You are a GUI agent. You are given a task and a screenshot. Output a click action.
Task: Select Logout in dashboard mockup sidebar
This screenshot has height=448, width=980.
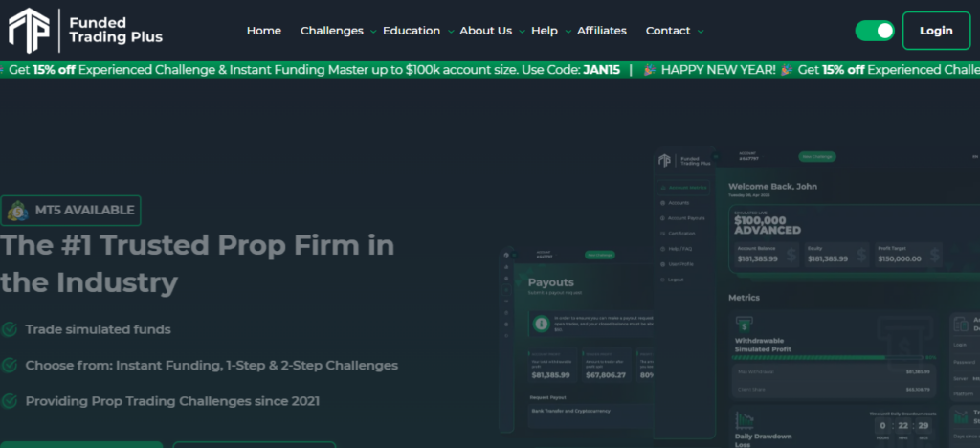[x=672, y=280]
